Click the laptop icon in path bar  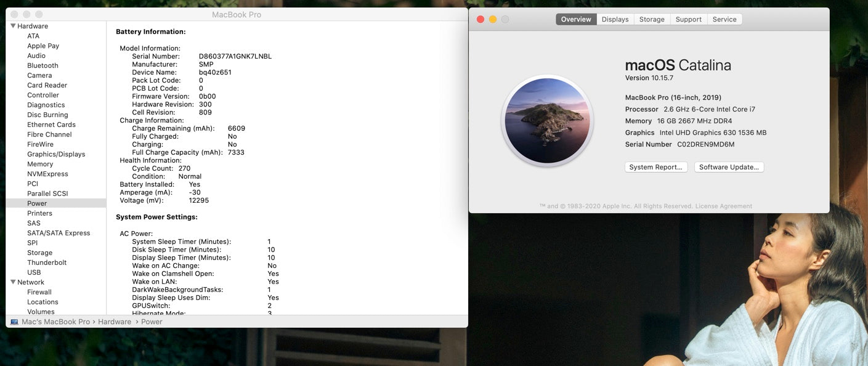tap(14, 322)
